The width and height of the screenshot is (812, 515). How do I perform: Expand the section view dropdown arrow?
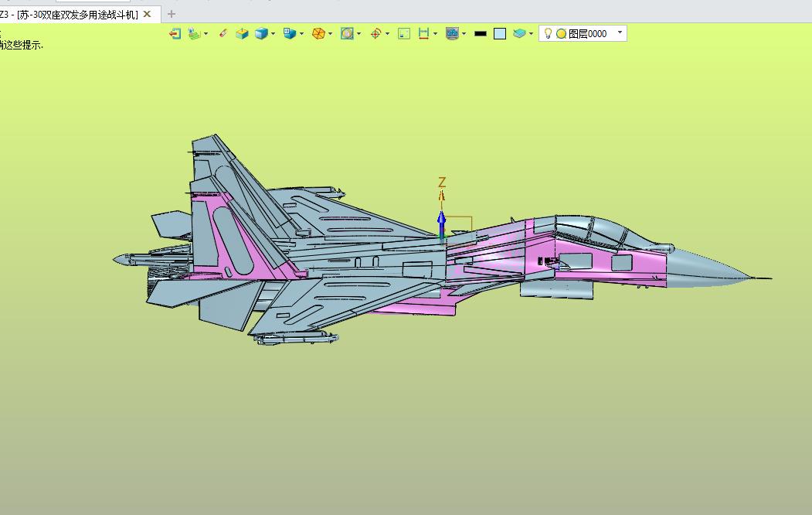358,34
